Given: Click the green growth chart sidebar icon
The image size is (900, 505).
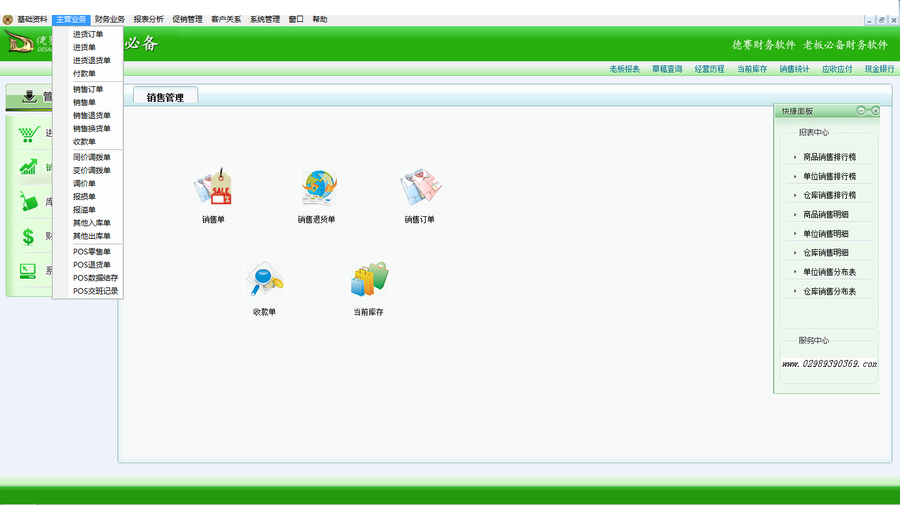Looking at the screenshot, I should pos(28,166).
